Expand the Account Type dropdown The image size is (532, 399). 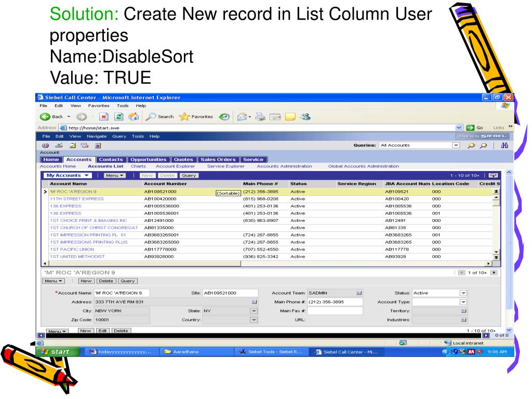tap(463, 302)
